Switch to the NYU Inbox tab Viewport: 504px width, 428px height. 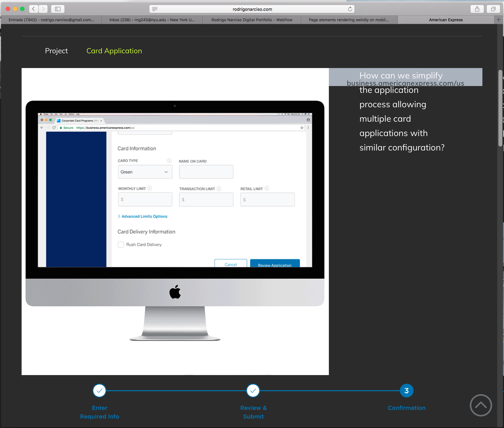152,20
